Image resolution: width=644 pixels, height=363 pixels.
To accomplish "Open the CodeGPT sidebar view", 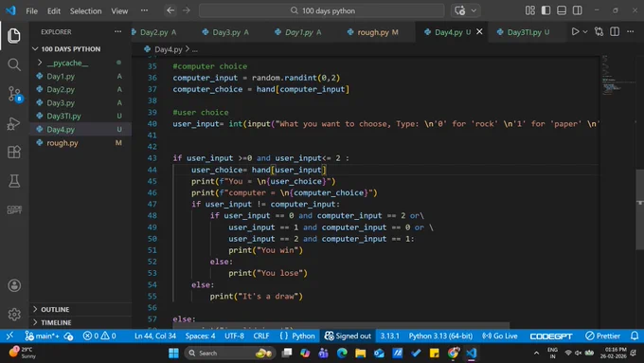I will 14,209.
